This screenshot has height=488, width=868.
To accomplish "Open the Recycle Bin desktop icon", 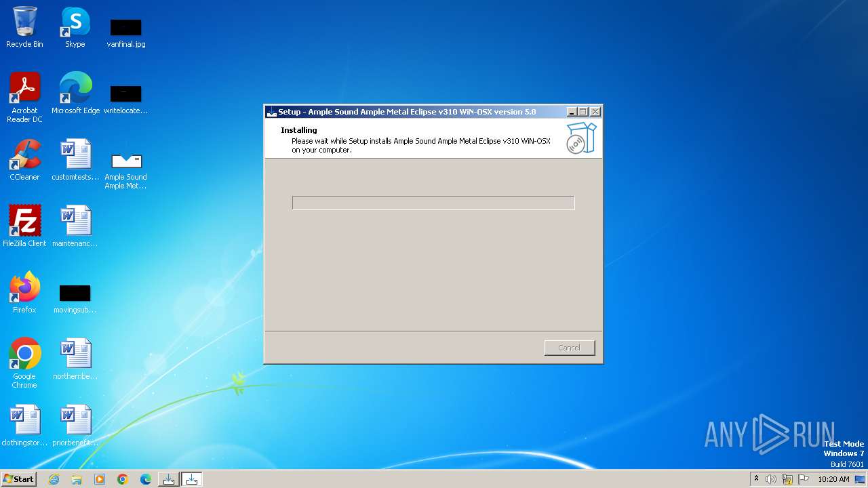I will click(x=24, y=27).
